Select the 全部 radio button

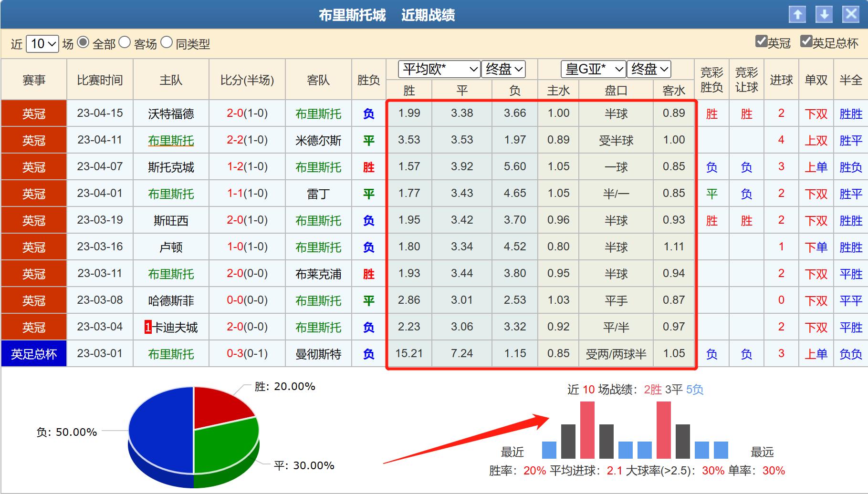click(84, 43)
